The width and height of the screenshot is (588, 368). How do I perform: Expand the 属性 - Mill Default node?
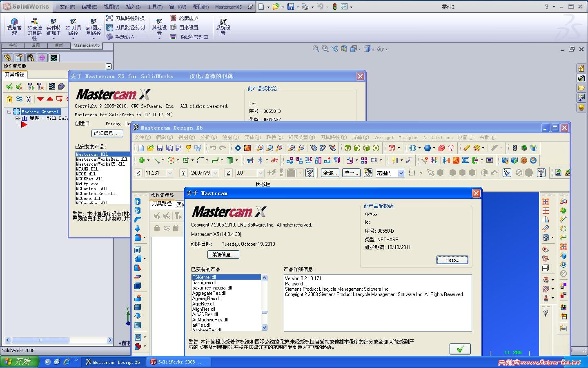click(17, 118)
